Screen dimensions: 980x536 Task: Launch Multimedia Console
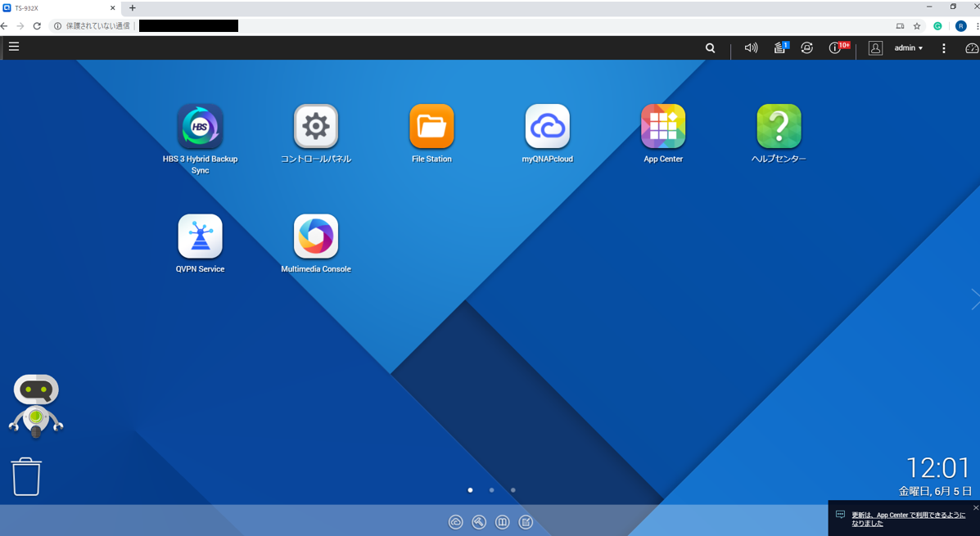316,236
